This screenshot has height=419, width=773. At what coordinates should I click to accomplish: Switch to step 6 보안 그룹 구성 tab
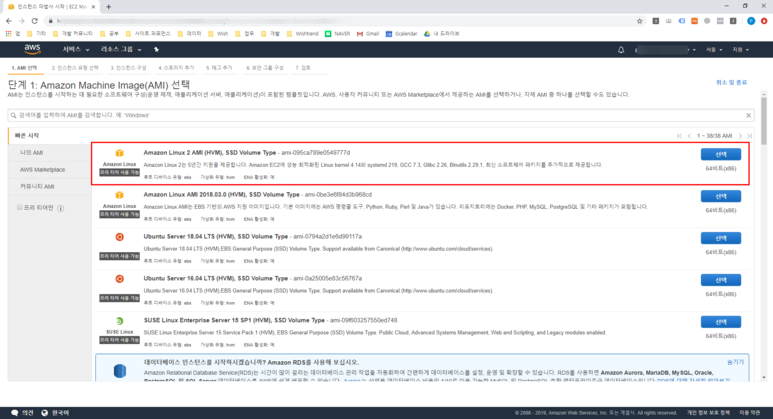coord(265,68)
